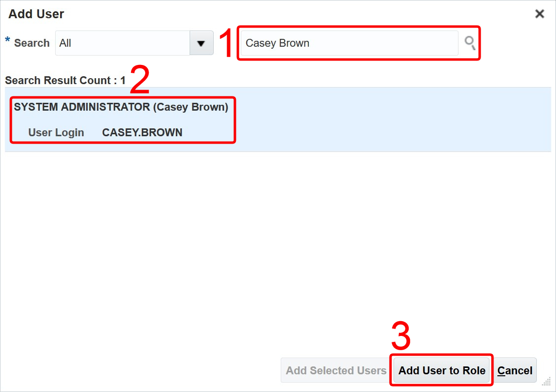Click the disabled Add Selected Users button
The height and width of the screenshot is (392, 556).
click(x=335, y=370)
